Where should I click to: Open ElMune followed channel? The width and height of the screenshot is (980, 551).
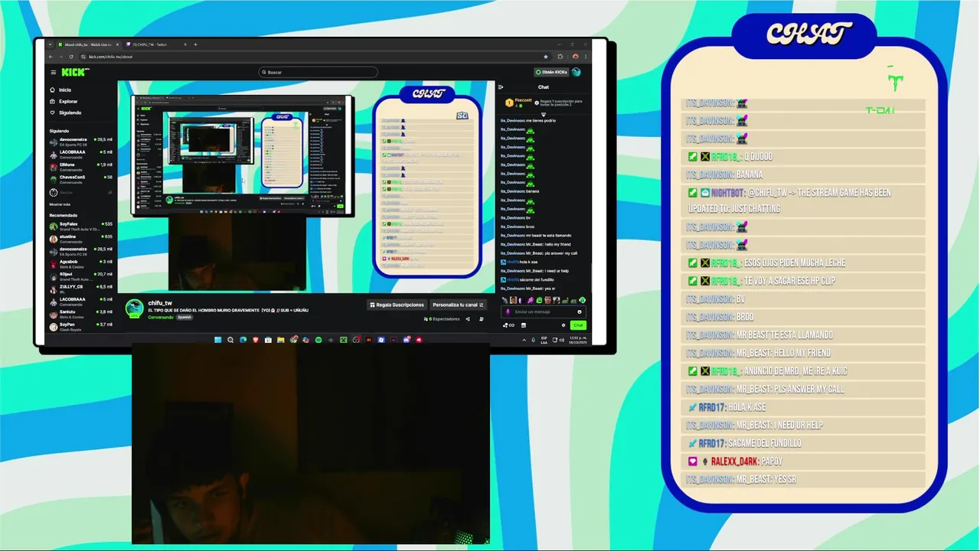pyautogui.click(x=81, y=166)
